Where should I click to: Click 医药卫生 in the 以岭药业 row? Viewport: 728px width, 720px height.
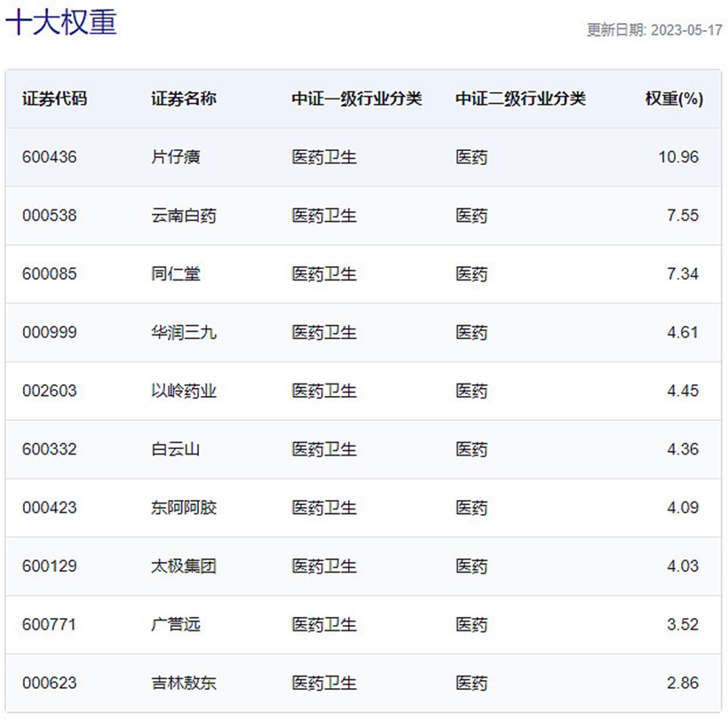click(x=324, y=391)
